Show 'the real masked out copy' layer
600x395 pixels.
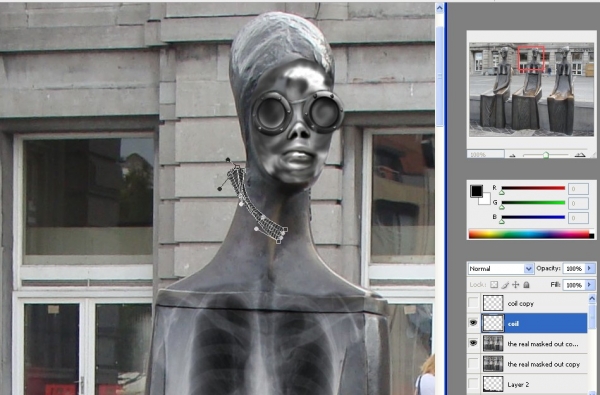(x=473, y=364)
